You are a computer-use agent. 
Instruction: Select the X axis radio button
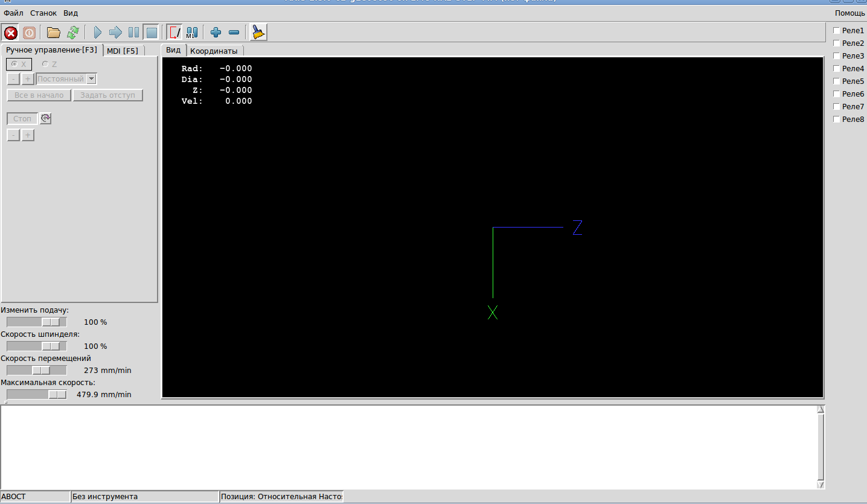(19, 64)
